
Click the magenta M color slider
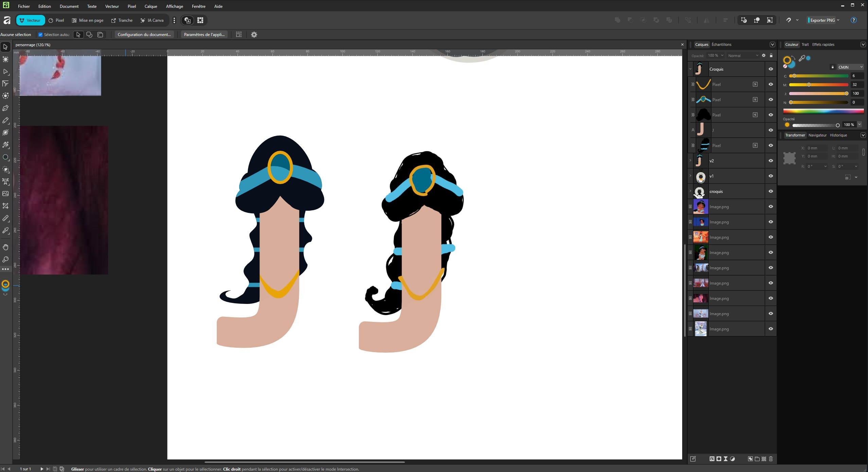tap(818, 85)
